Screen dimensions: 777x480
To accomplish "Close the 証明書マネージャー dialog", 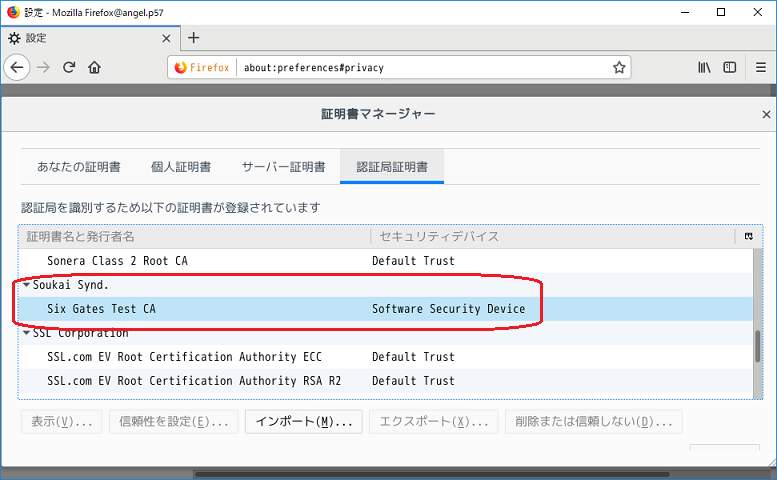I will pyautogui.click(x=766, y=114).
